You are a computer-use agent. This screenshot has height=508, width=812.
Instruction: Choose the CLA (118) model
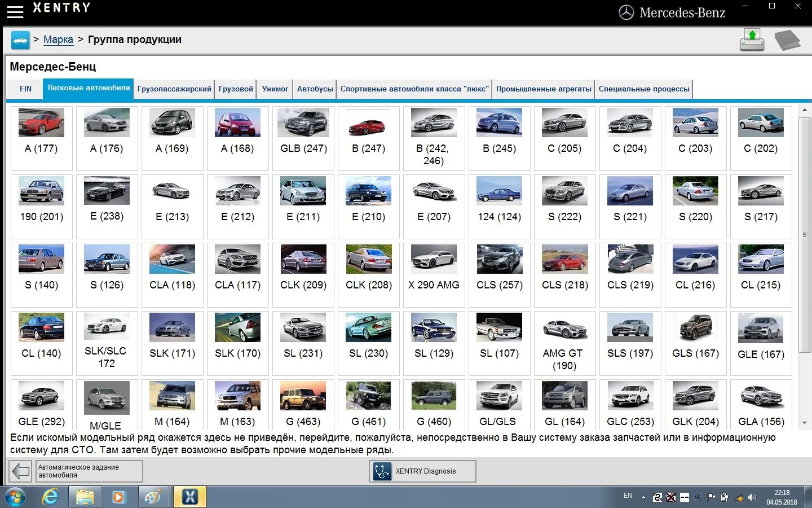click(172, 275)
